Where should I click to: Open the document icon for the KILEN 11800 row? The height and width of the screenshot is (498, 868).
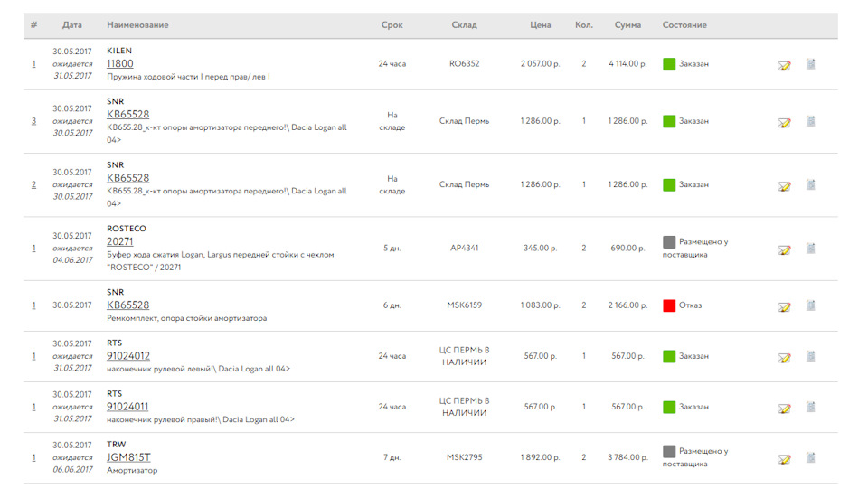811,64
